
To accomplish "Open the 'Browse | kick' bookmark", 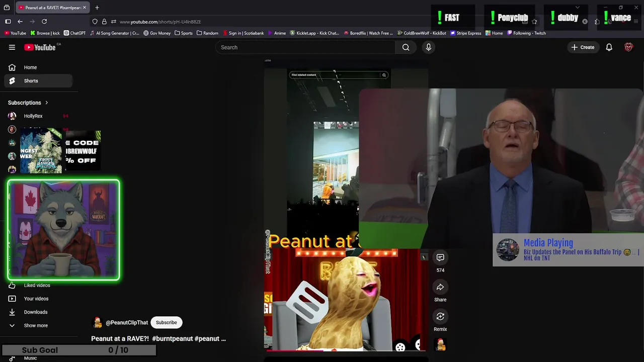I will pyautogui.click(x=45, y=33).
